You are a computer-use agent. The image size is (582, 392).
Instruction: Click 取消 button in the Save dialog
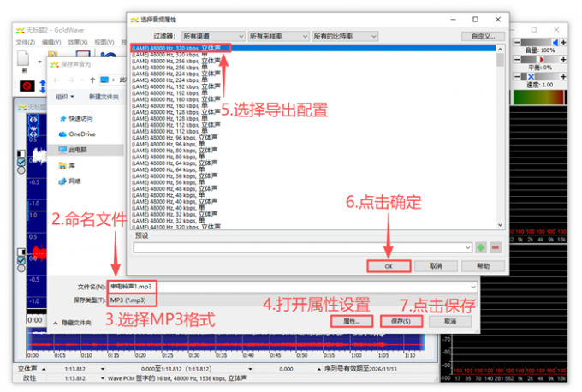point(450,321)
